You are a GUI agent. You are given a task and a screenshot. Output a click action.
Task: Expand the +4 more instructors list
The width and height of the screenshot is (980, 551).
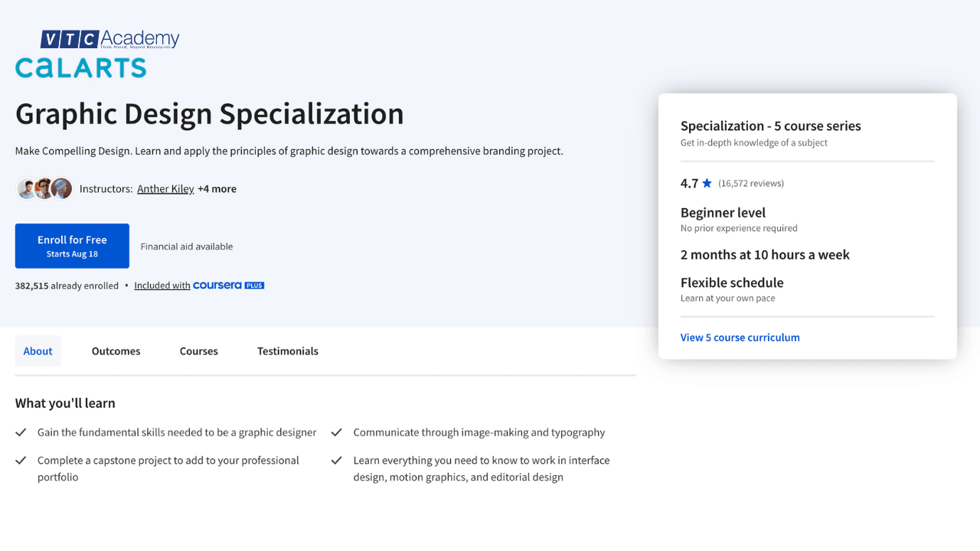pos(217,188)
